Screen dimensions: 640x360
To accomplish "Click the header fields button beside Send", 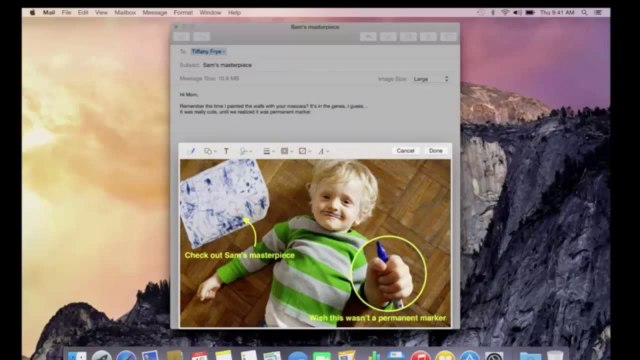I will point(202,37).
